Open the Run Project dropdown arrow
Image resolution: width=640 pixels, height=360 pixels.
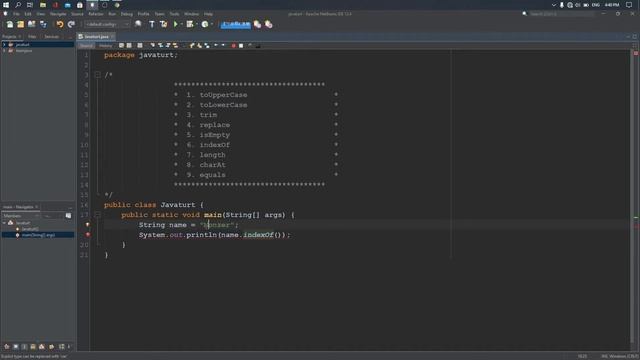click(x=182, y=24)
